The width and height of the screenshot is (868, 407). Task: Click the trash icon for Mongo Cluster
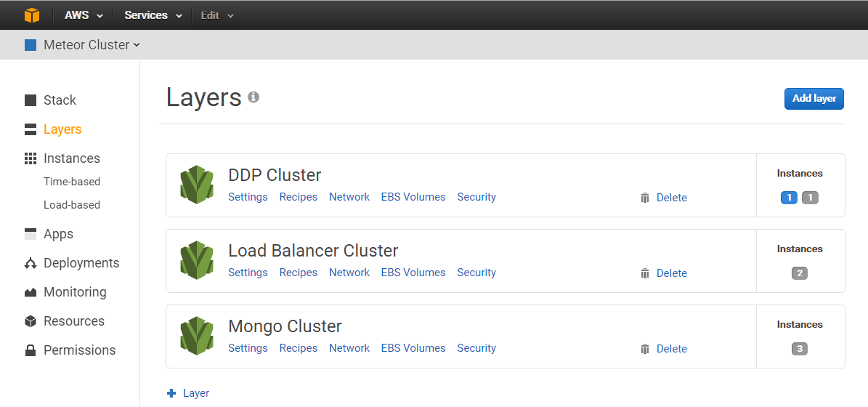click(645, 349)
